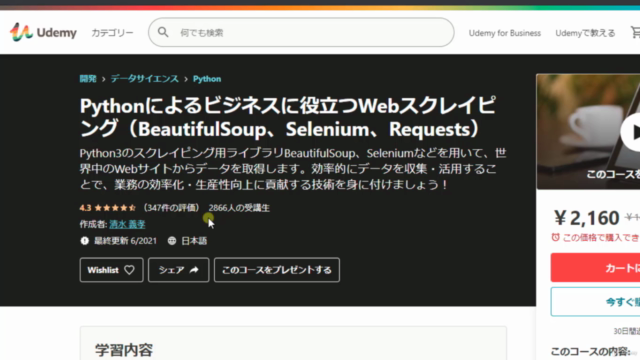640x360 pixels.
Task: Open the Udemy logo home link
Action: pyautogui.click(x=43, y=32)
